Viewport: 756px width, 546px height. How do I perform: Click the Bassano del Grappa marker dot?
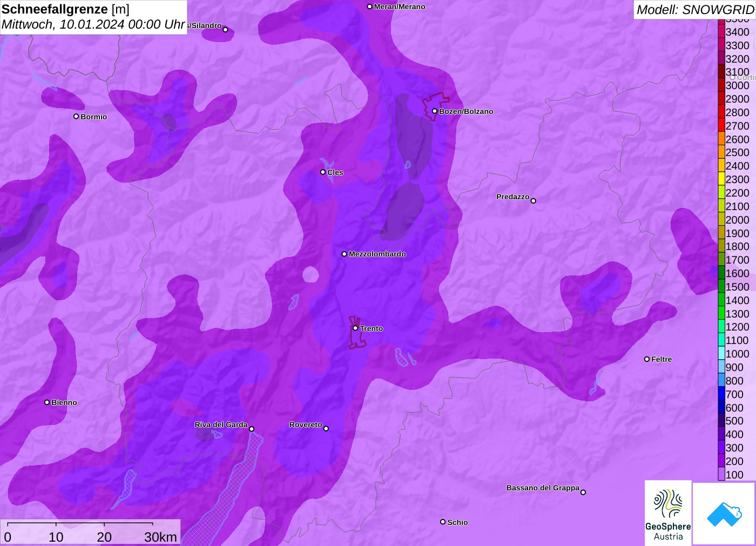click(x=583, y=492)
